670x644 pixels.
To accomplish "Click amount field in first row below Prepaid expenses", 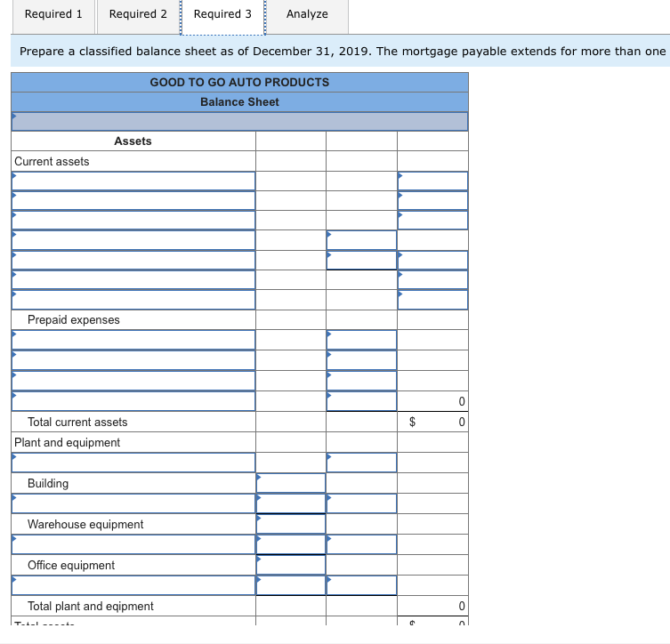I will (361, 340).
